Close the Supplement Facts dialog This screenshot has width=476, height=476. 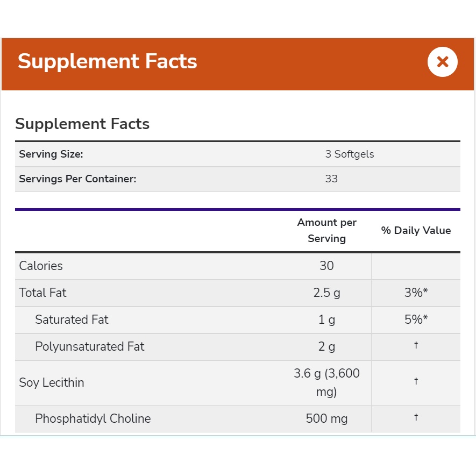click(442, 62)
